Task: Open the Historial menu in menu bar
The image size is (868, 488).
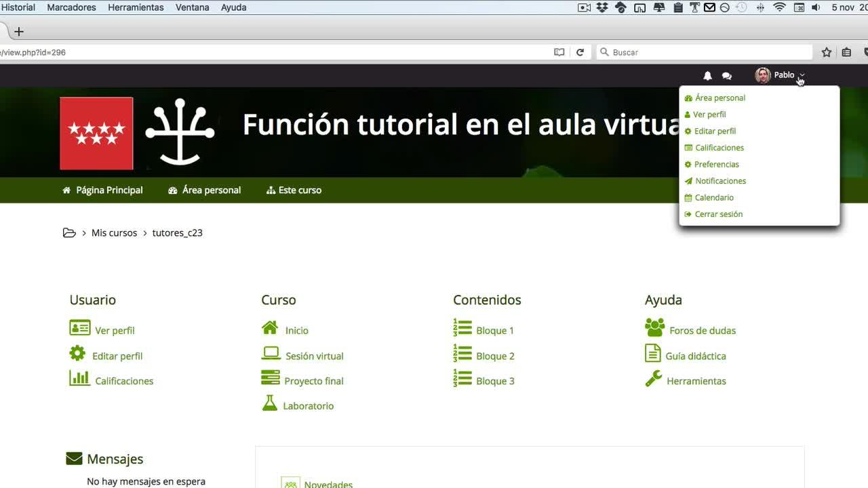Action: click(18, 7)
